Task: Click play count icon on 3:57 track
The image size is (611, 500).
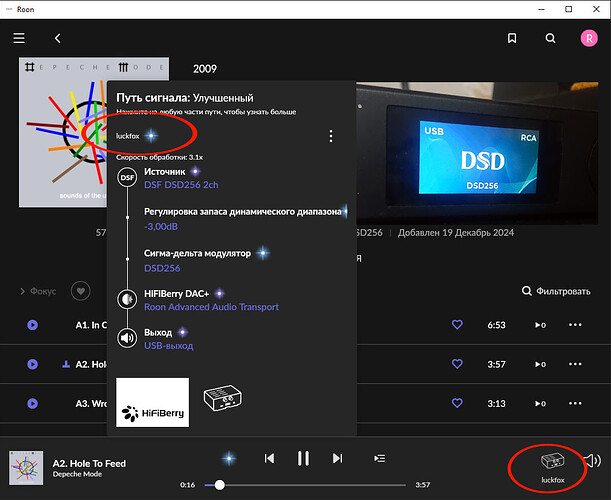Action: click(540, 364)
